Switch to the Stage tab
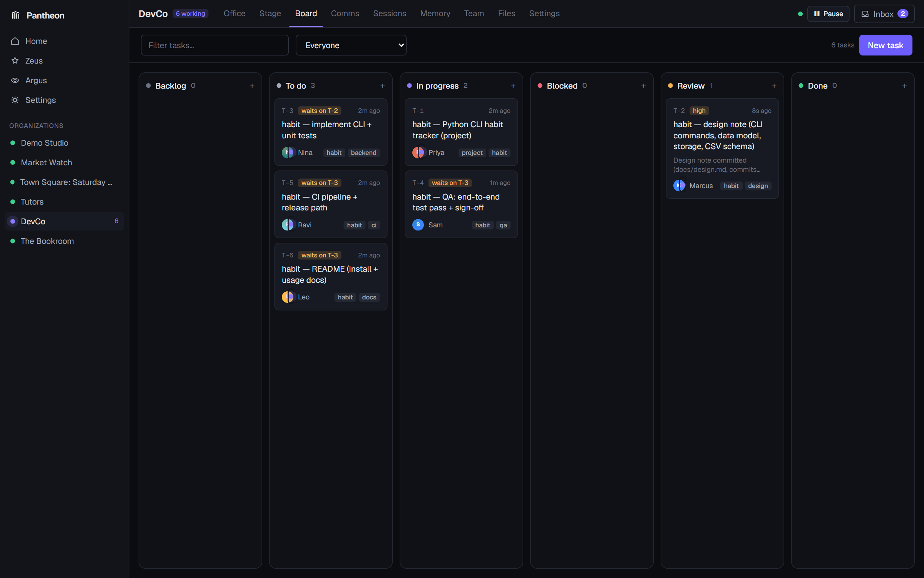This screenshot has height=578, width=924. [x=270, y=13]
